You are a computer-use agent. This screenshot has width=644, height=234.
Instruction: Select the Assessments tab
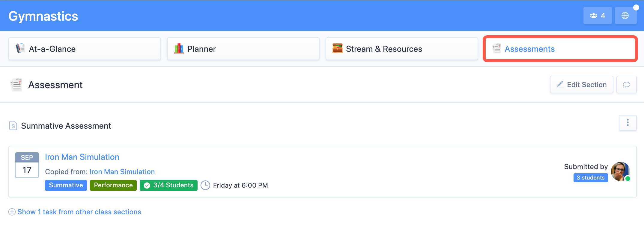click(x=560, y=49)
